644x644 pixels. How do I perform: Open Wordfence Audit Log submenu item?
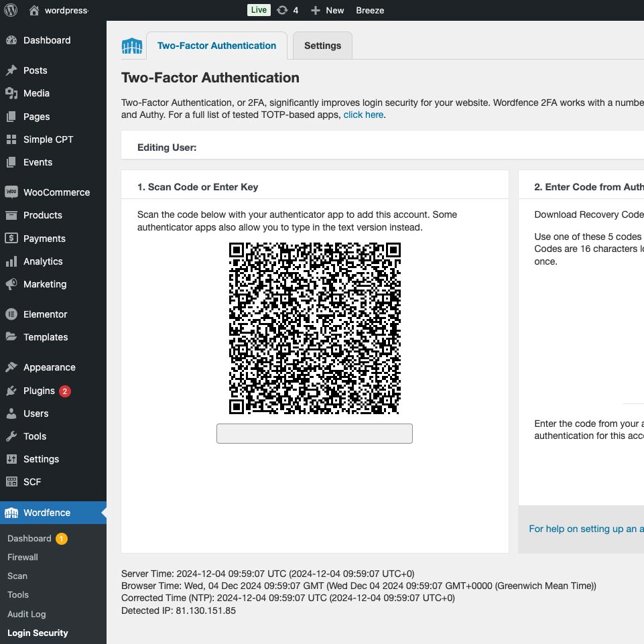27,614
